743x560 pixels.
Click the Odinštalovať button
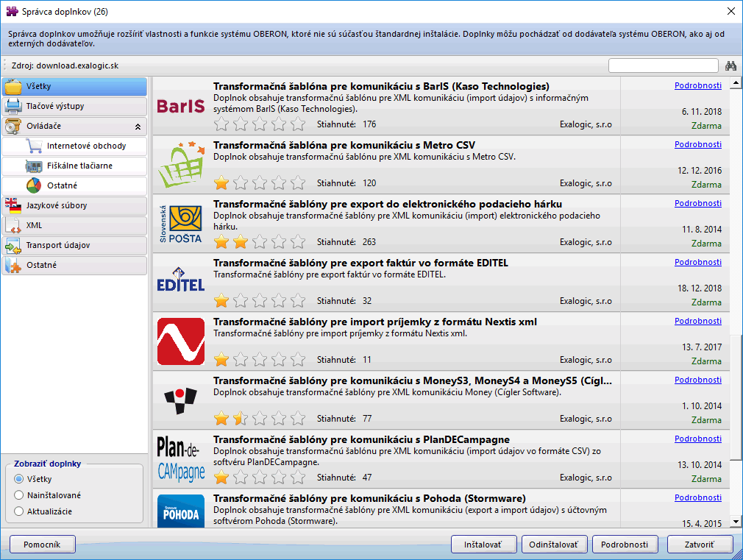[x=554, y=545]
